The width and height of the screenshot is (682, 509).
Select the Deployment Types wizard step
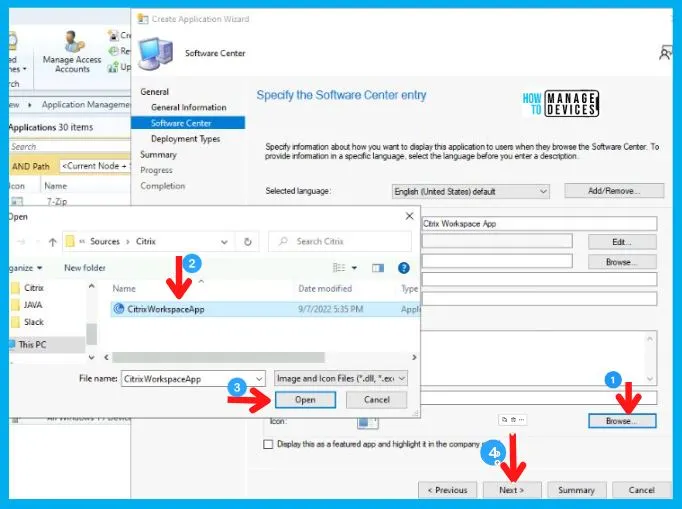tap(186, 139)
